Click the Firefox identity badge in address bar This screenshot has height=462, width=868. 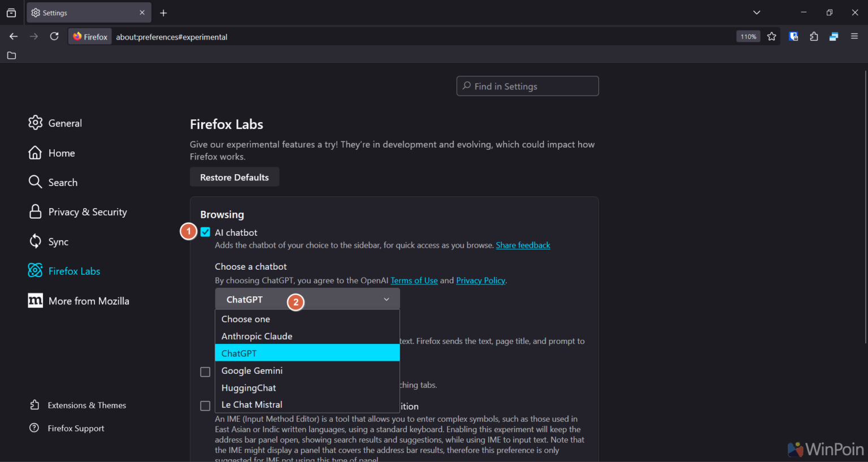90,37
